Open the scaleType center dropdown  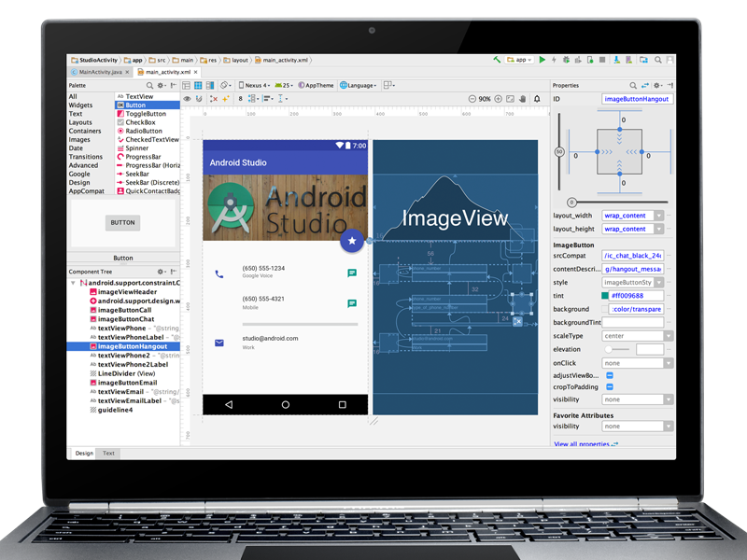[x=669, y=336]
